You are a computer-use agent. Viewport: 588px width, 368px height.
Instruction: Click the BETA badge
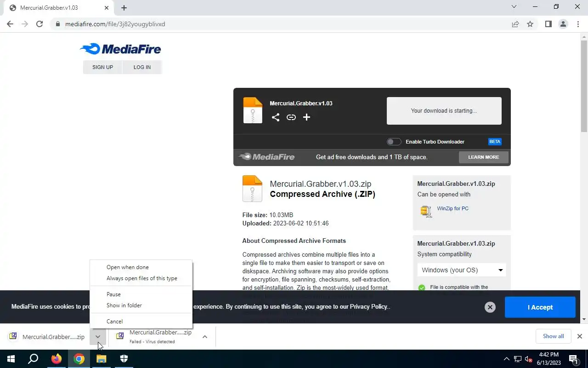point(495,142)
